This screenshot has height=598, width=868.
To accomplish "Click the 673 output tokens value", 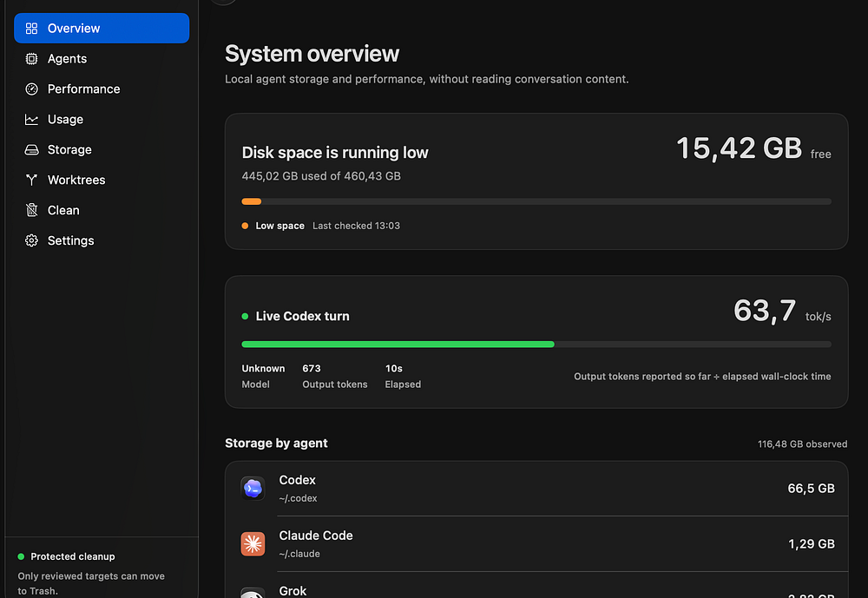I will coord(311,368).
